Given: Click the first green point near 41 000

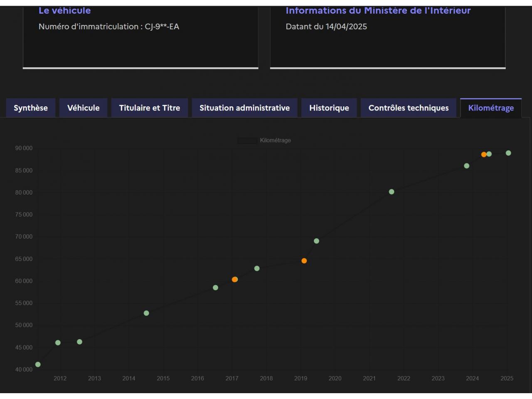Looking at the screenshot, I should [x=38, y=365].
